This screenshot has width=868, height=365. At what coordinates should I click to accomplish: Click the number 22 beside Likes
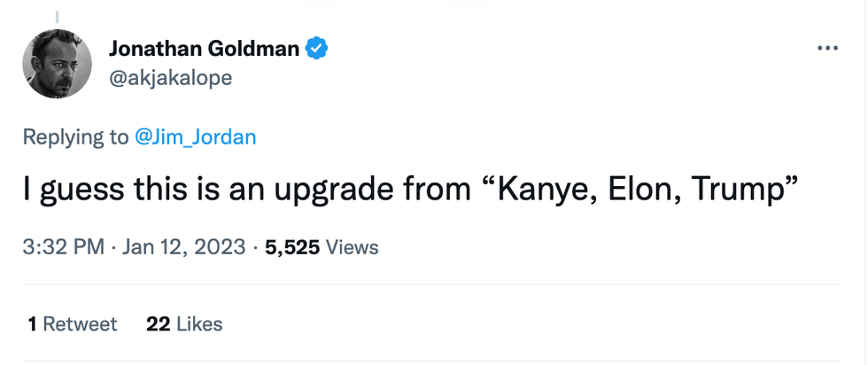[158, 324]
